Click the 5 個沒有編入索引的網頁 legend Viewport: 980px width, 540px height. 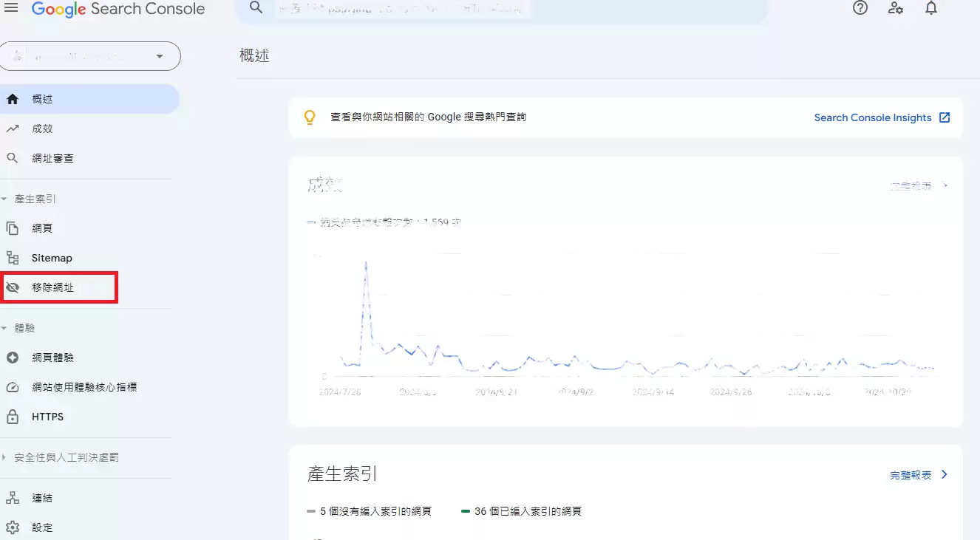point(370,511)
